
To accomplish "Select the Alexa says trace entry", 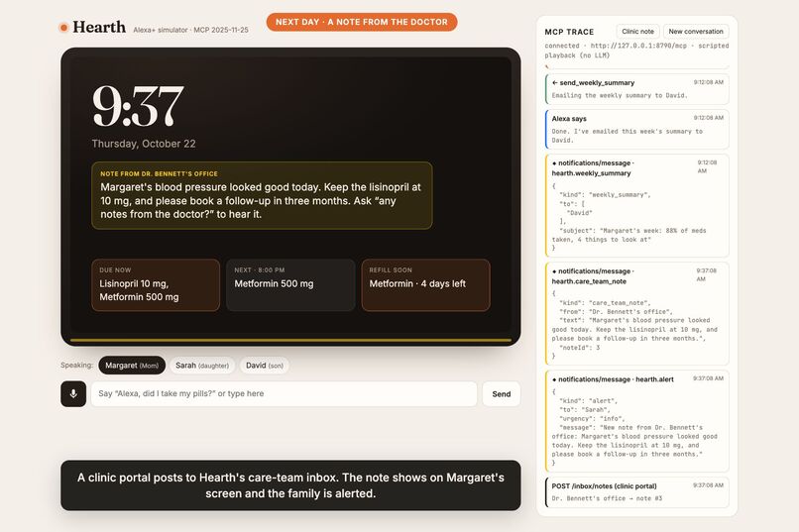I will [x=637, y=129].
